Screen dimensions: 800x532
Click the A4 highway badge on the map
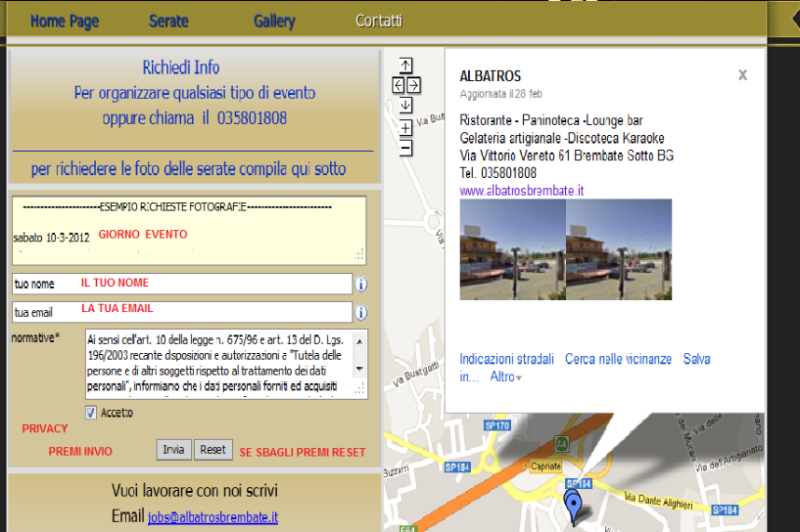561,443
